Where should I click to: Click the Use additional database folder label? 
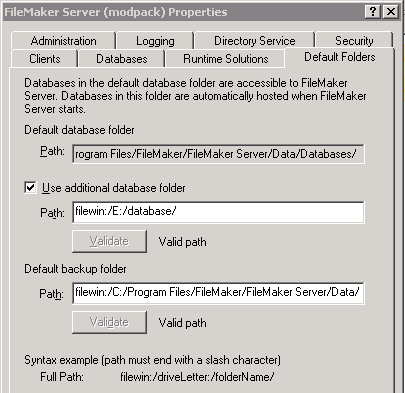113,188
